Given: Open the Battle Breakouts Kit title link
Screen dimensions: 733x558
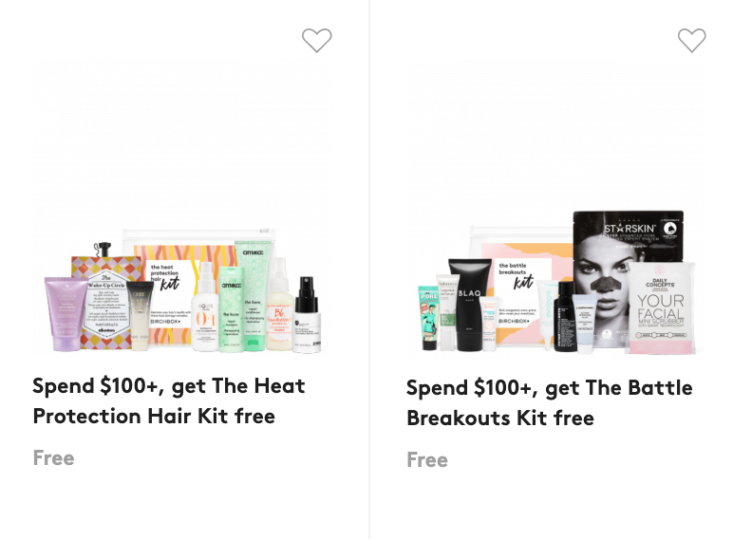Looking at the screenshot, I should tap(549, 403).
